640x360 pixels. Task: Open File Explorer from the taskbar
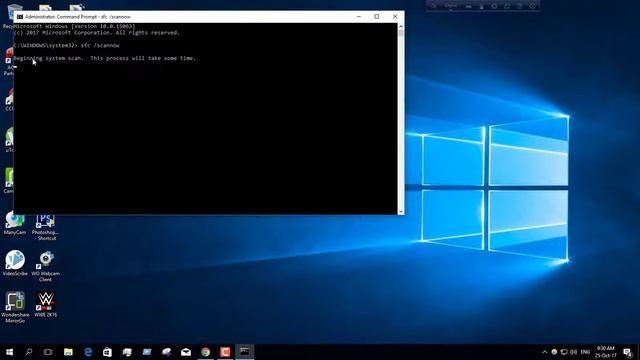(x=68, y=352)
